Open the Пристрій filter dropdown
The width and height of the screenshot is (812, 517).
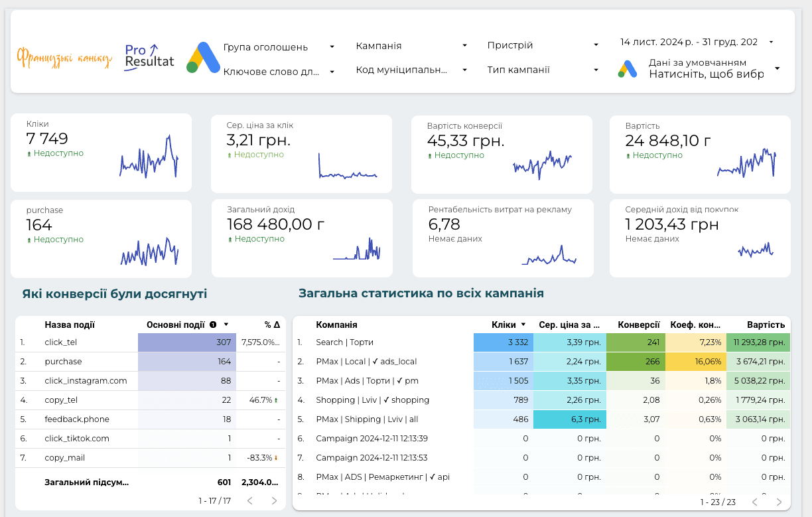543,45
